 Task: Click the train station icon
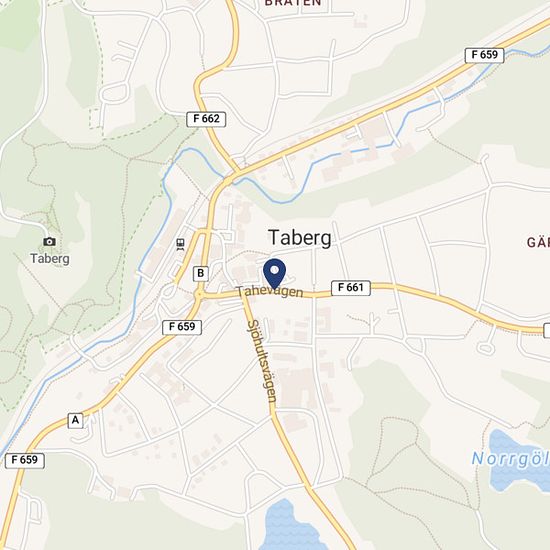pos(180,244)
